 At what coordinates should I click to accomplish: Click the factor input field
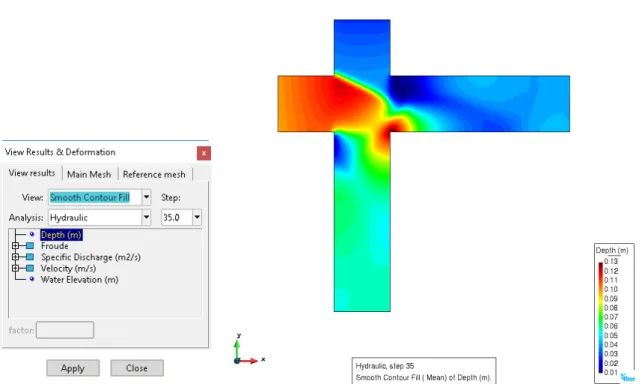tap(65, 330)
